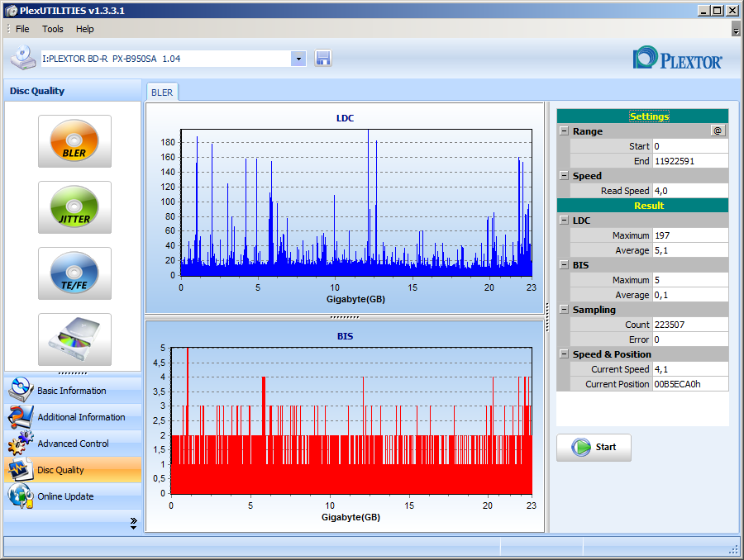The height and width of the screenshot is (560, 744).
Task: Open Online Update section
Action: tap(73, 496)
